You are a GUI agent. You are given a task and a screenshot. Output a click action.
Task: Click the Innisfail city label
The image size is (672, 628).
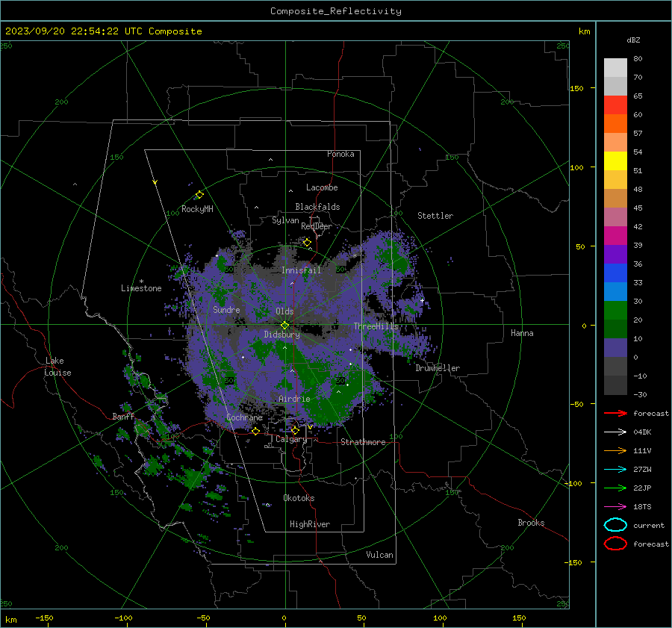301,270
